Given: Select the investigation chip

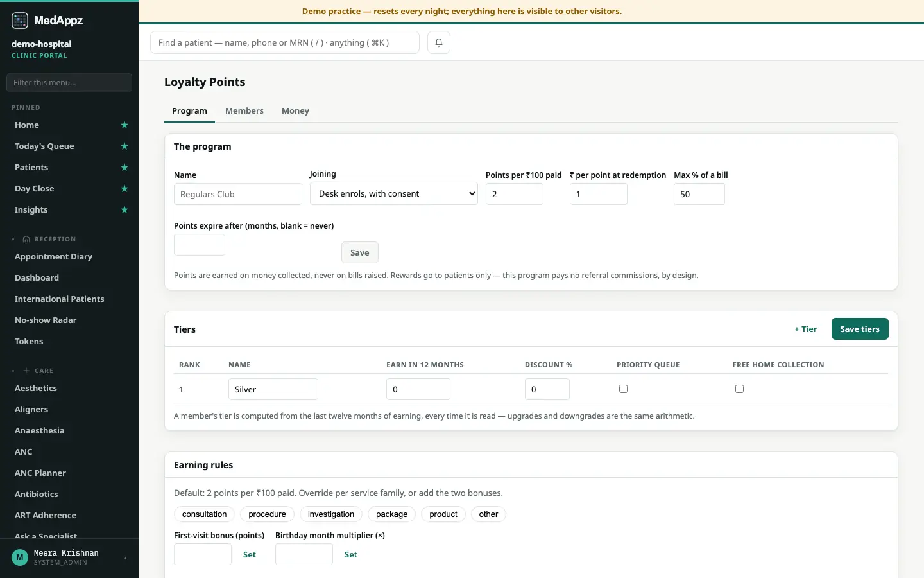Looking at the screenshot, I should coord(331,514).
